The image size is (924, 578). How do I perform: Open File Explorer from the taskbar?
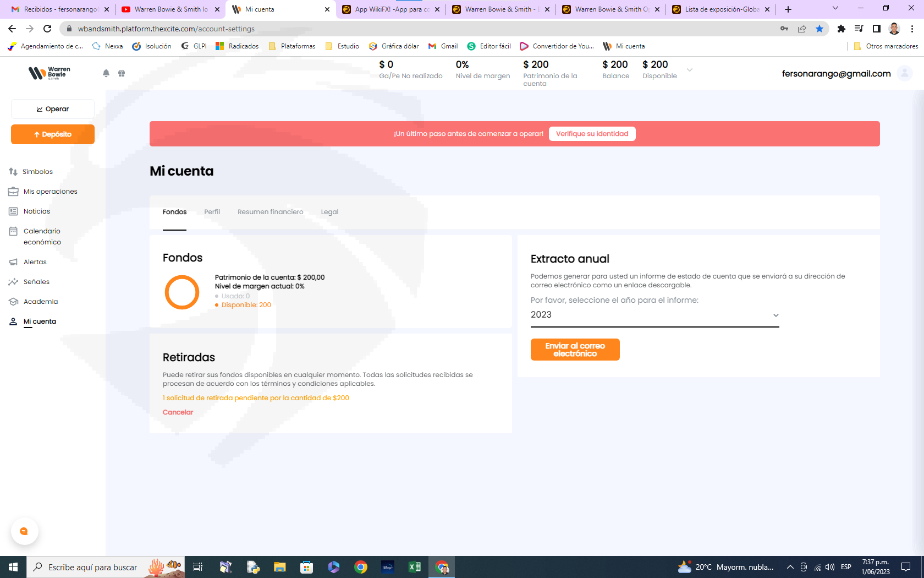(x=280, y=567)
